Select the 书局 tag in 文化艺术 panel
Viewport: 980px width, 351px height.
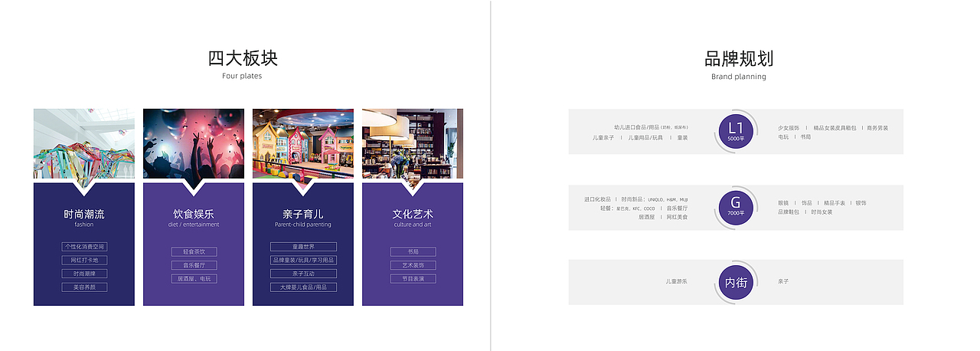(x=413, y=251)
